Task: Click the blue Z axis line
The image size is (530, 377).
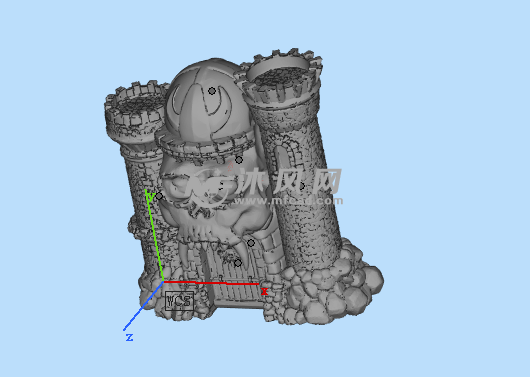Action: [143, 306]
